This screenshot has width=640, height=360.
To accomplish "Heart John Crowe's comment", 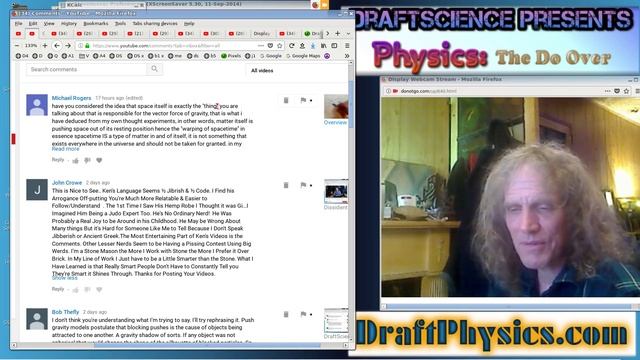I will click(x=99, y=290).
